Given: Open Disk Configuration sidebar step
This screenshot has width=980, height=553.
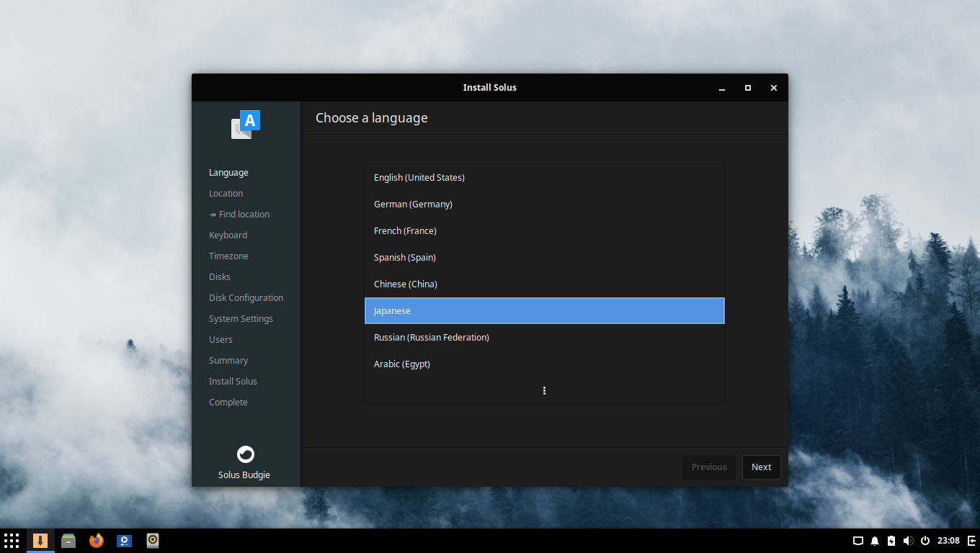Looking at the screenshot, I should click(246, 298).
